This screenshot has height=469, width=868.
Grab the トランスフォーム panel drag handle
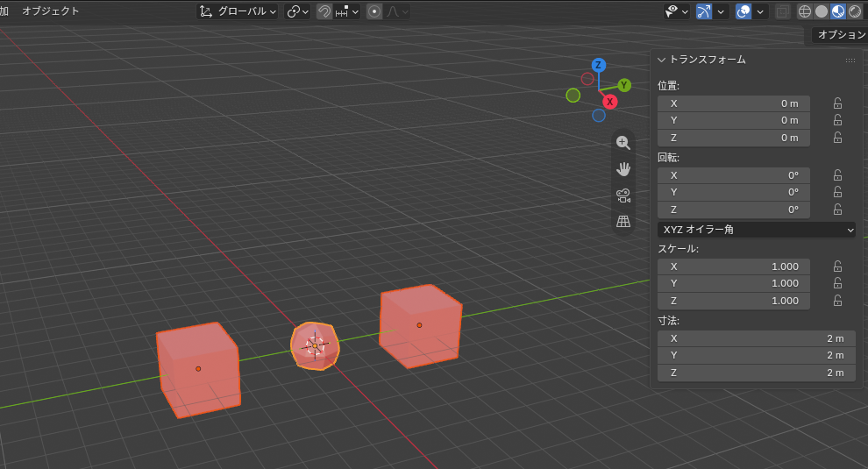(850, 60)
